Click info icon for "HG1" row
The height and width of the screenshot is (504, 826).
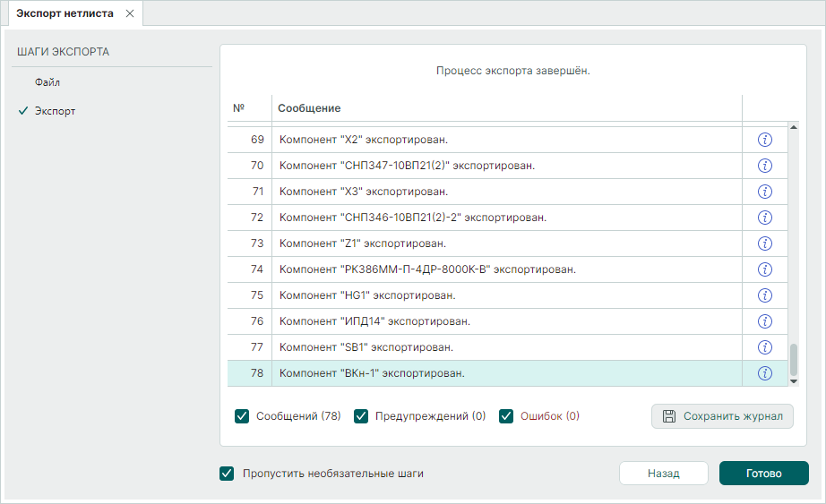pos(765,295)
